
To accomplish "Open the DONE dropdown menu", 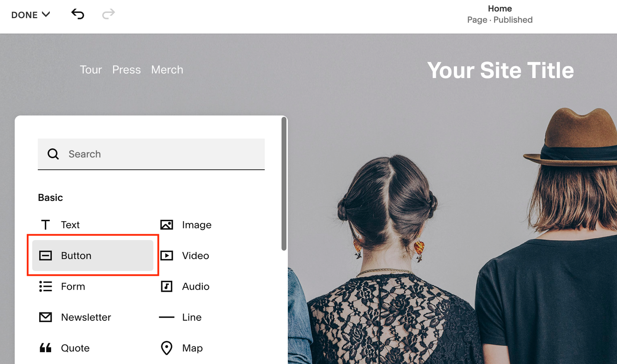I will click(30, 15).
